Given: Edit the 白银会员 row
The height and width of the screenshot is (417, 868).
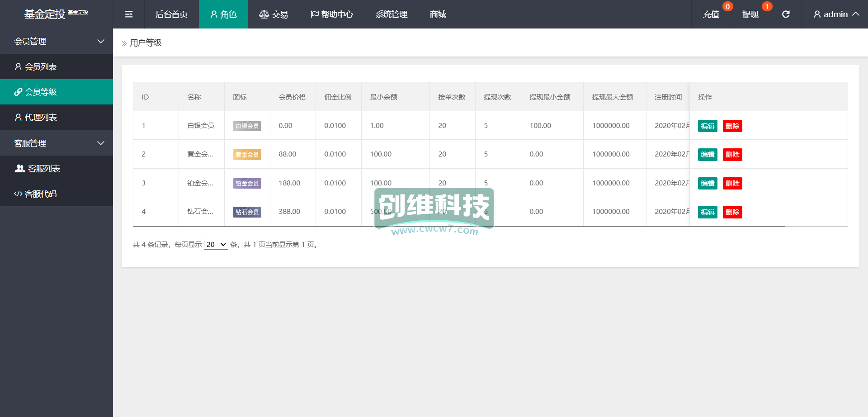Looking at the screenshot, I should [x=708, y=126].
